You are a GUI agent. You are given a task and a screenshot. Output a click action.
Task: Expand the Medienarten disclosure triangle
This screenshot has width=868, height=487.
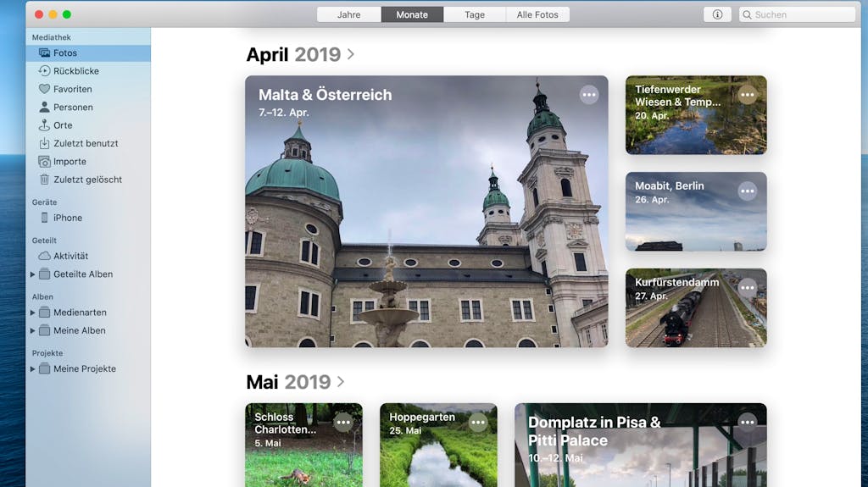(33, 313)
